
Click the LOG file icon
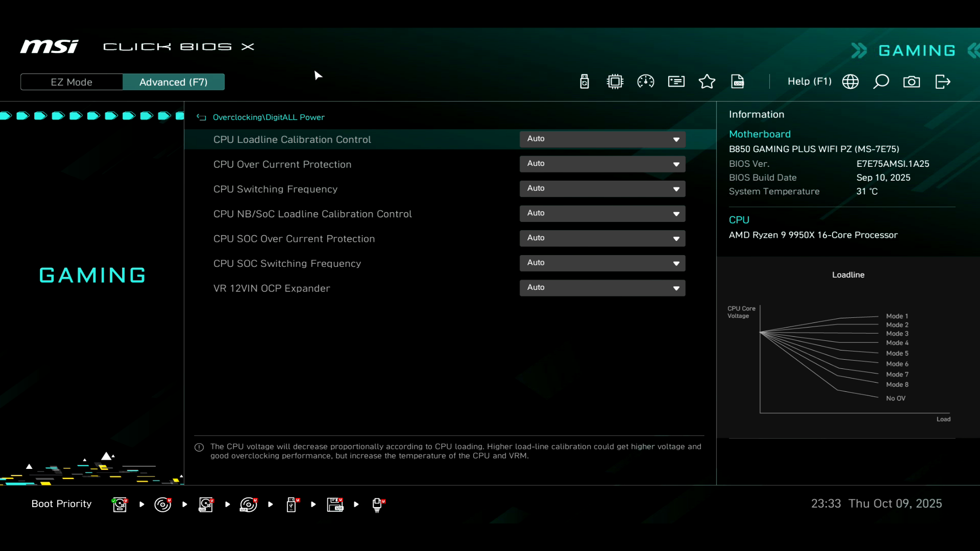tap(738, 82)
